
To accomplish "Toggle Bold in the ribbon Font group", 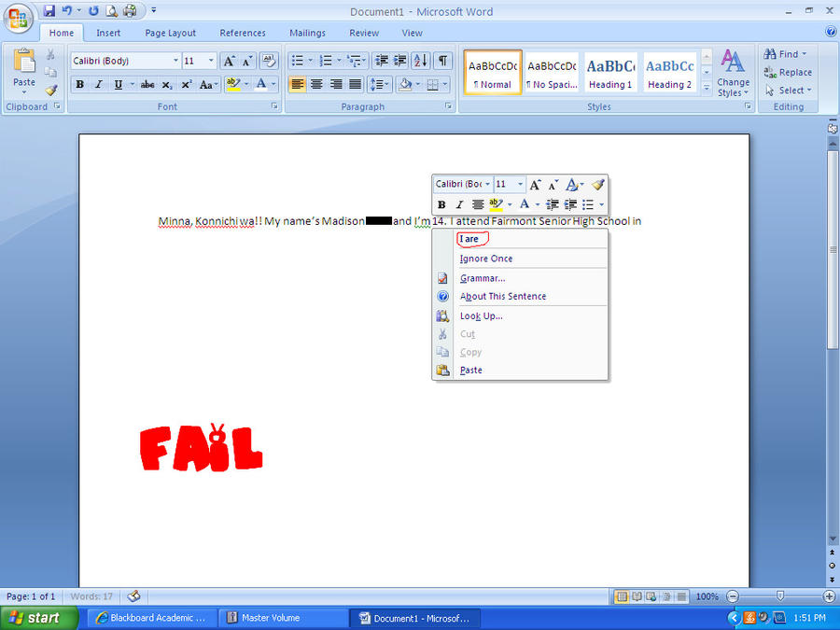I will [80, 85].
